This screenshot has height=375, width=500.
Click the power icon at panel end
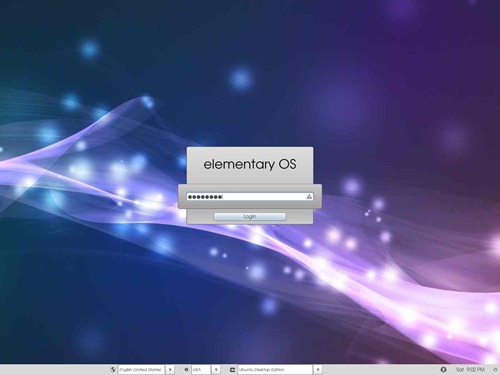click(x=495, y=370)
